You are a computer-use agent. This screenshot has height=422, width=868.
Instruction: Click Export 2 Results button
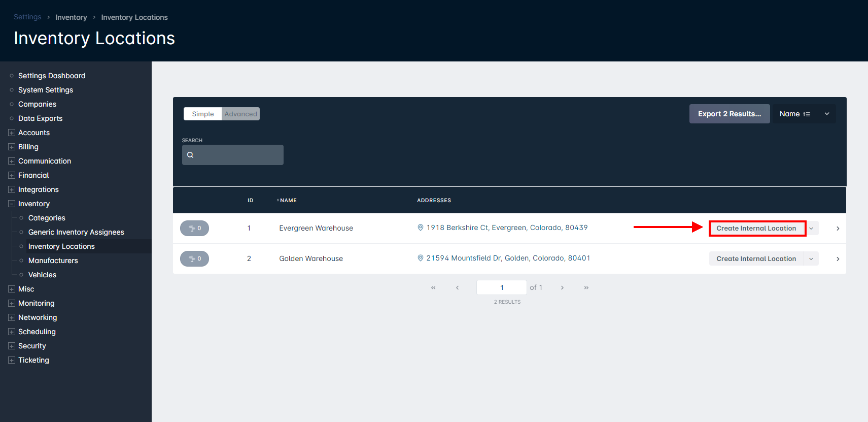click(x=730, y=114)
